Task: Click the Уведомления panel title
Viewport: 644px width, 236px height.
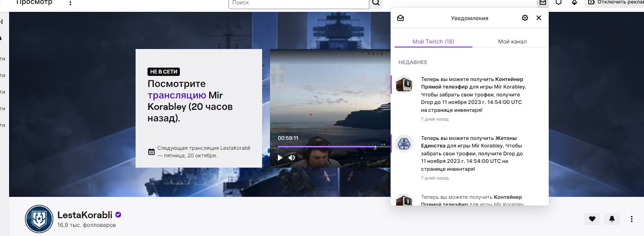Action: point(470,18)
